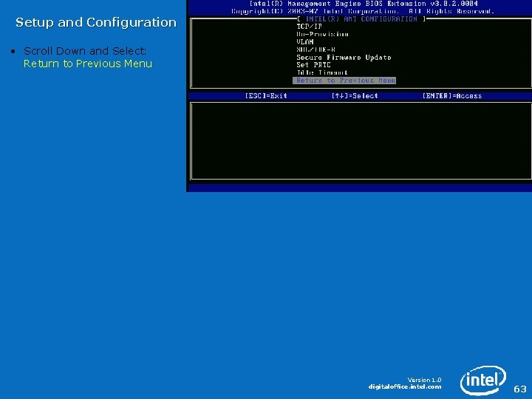Click the [ENTER]=Access key hint
The width and height of the screenshot is (532, 399).
[x=452, y=96]
